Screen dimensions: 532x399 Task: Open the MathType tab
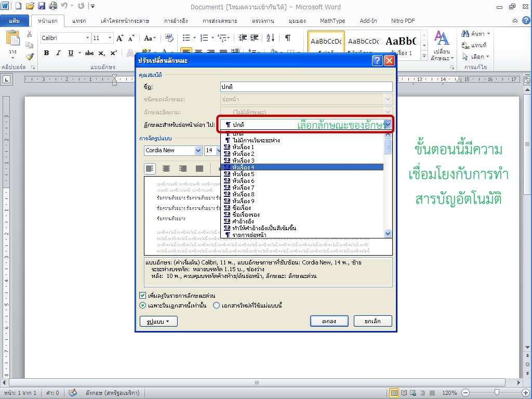click(x=332, y=21)
